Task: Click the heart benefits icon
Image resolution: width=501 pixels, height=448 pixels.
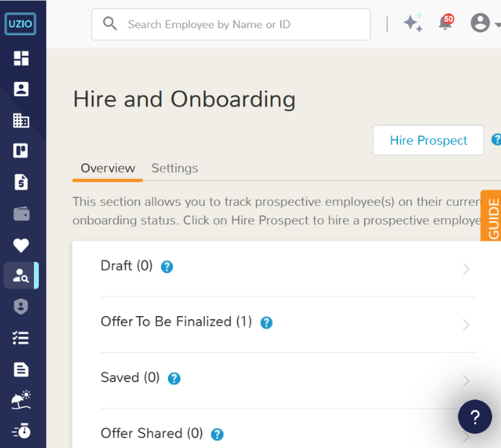Action: point(21,245)
